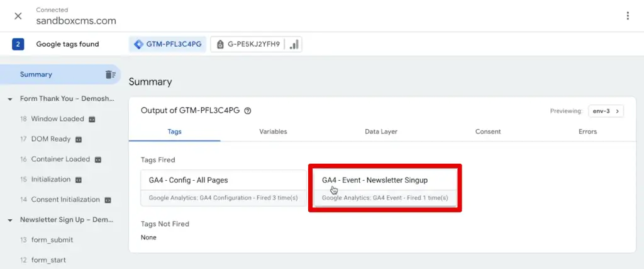Click the Google tags found label
This screenshot has width=644, height=269.
[x=67, y=44]
